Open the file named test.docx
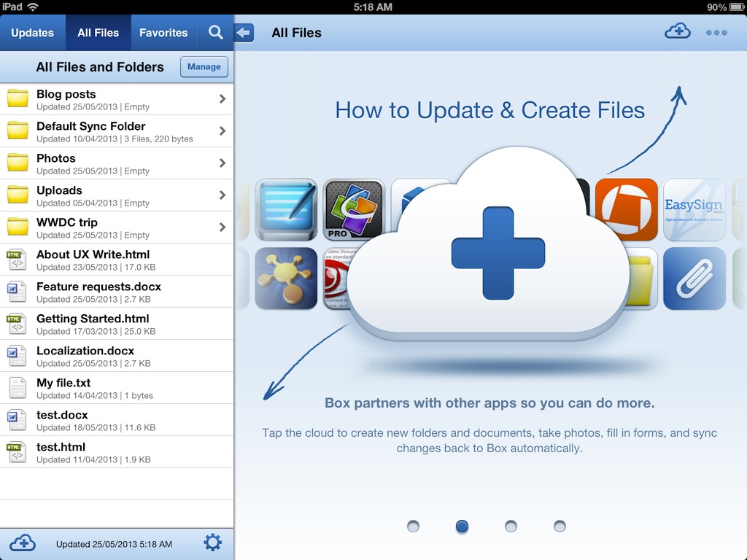This screenshot has height=560, width=747. coord(117,419)
